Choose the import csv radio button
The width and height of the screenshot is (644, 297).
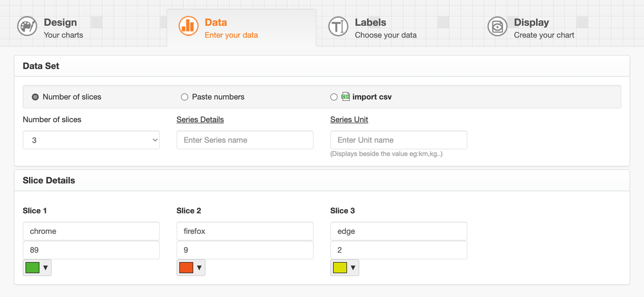point(334,97)
